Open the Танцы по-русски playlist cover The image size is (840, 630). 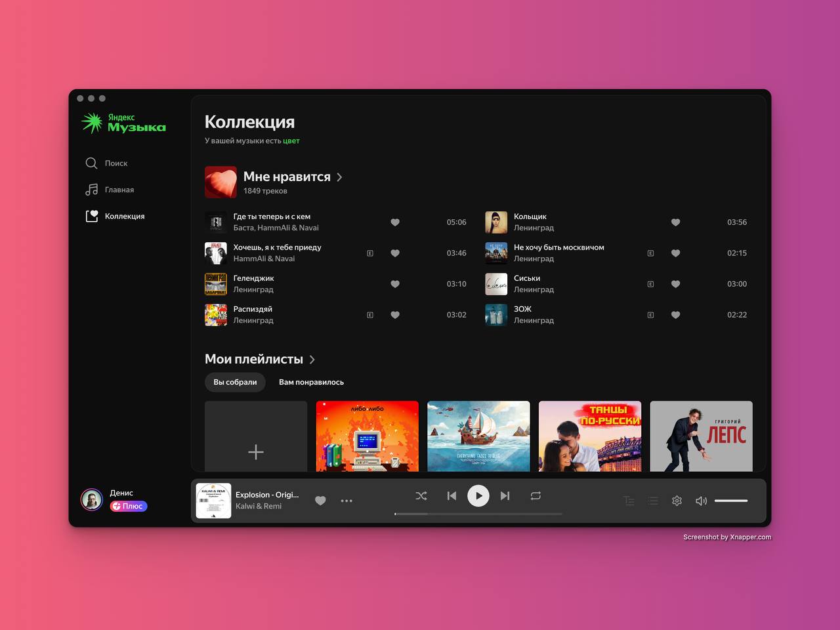pyautogui.click(x=590, y=436)
